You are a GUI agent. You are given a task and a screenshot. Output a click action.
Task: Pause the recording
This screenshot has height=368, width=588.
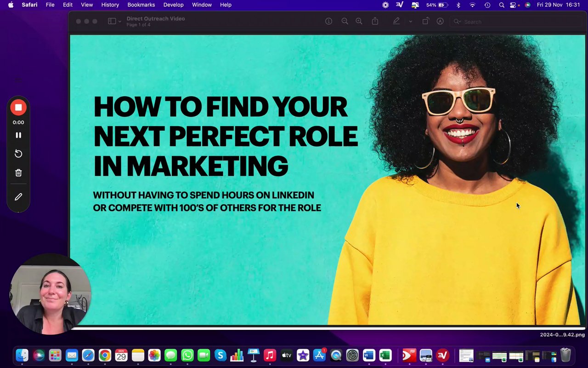coord(18,135)
